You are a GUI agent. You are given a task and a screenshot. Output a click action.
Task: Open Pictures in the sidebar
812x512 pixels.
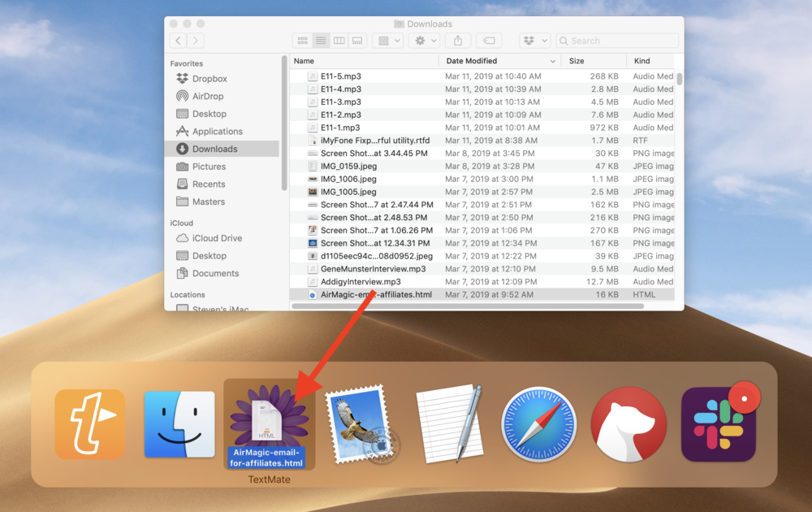point(222,167)
